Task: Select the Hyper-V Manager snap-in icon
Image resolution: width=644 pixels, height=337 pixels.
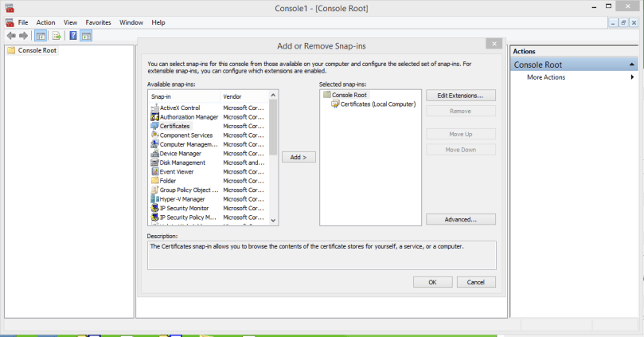Action: tap(155, 199)
